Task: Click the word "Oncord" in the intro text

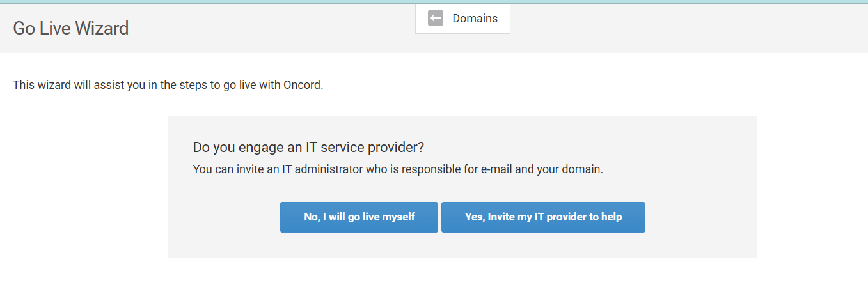Action: pos(301,84)
